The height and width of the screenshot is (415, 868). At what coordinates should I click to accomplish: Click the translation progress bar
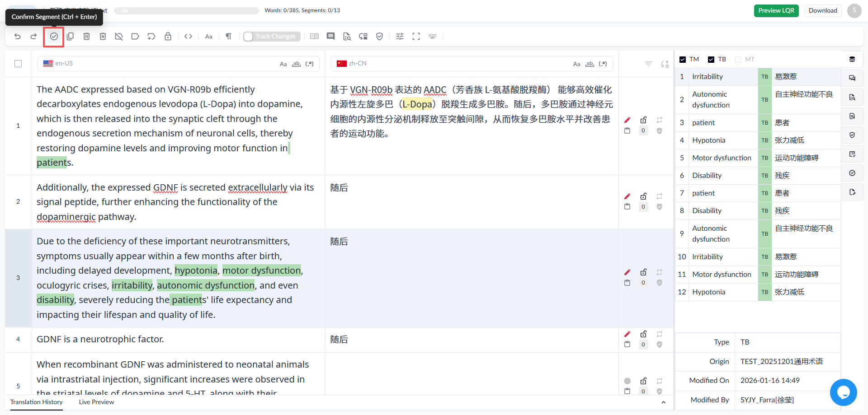click(x=187, y=11)
